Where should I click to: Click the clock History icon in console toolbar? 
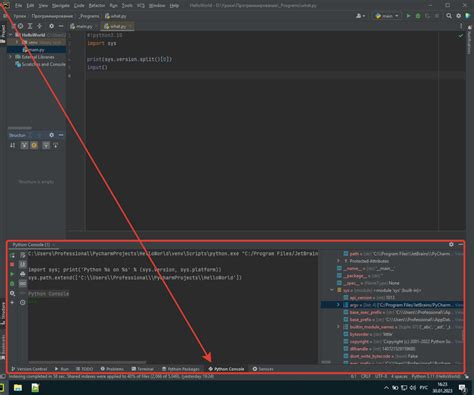tap(23, 302)
